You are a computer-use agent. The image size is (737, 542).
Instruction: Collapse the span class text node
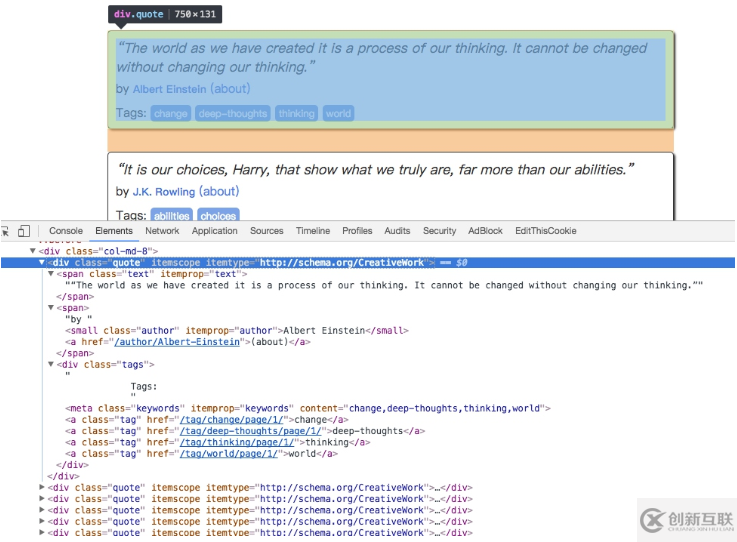51,274
